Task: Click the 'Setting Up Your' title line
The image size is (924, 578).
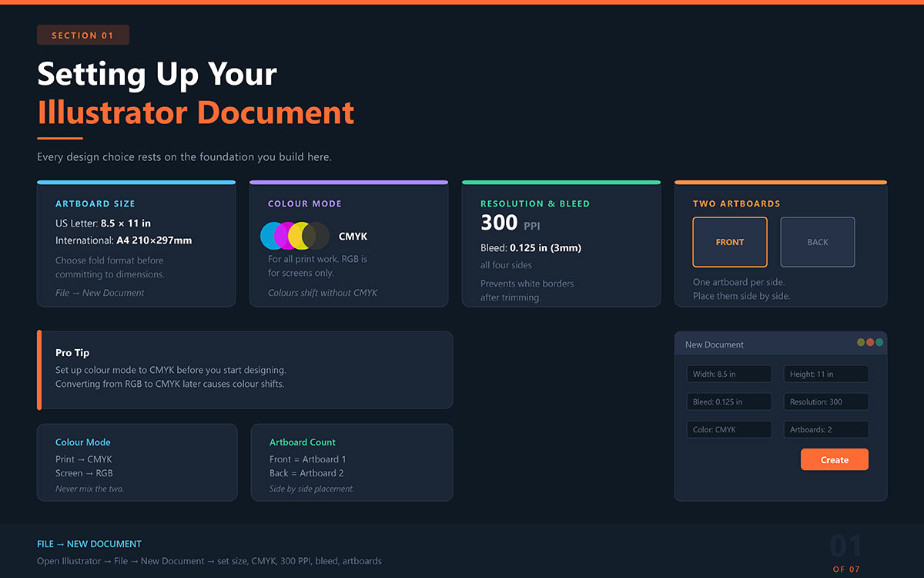Action: click(157, 75)
